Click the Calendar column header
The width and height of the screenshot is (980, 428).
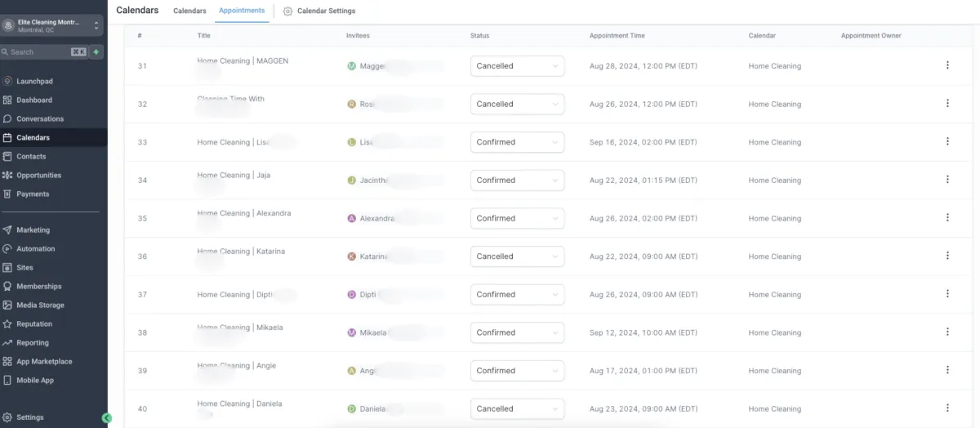pos(762,35)
